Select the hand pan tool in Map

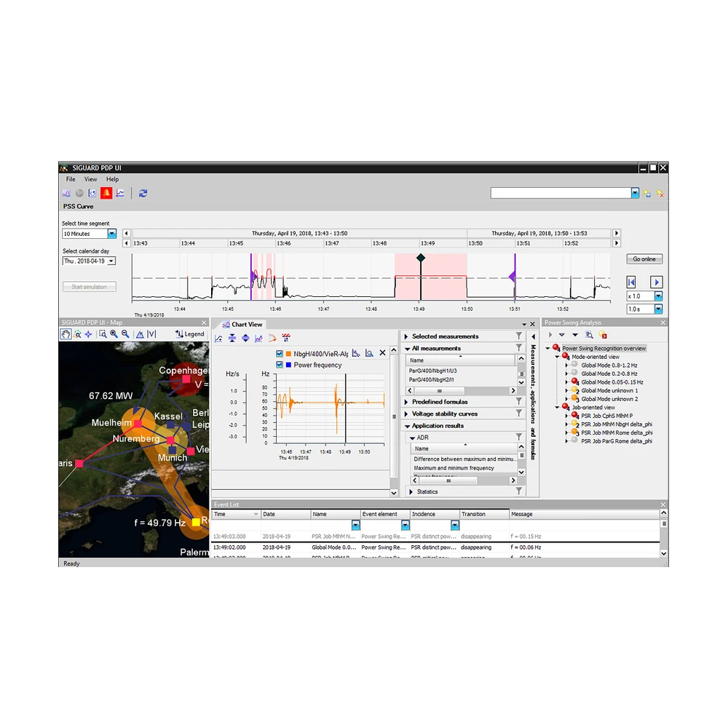click(66, 334)
